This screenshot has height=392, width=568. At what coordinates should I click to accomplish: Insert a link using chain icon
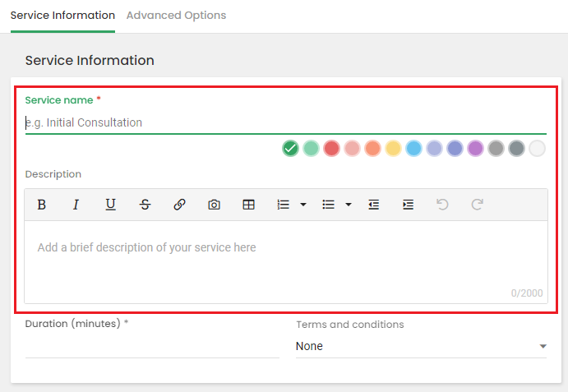pos(179,205)
